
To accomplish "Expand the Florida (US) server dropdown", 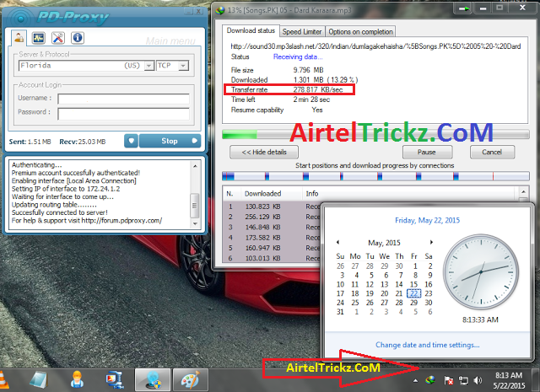I will click(148, 66).
